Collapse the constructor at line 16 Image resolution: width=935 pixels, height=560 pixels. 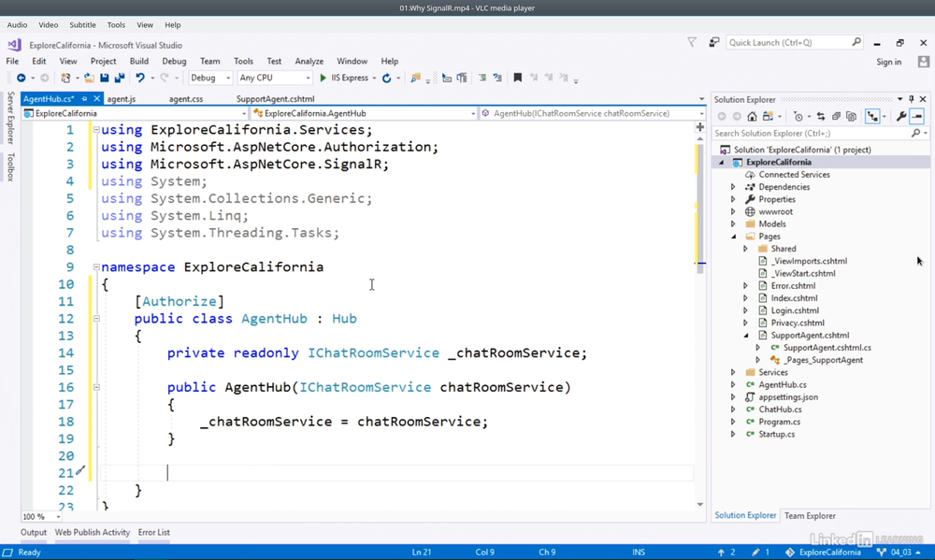pos(96,388)
